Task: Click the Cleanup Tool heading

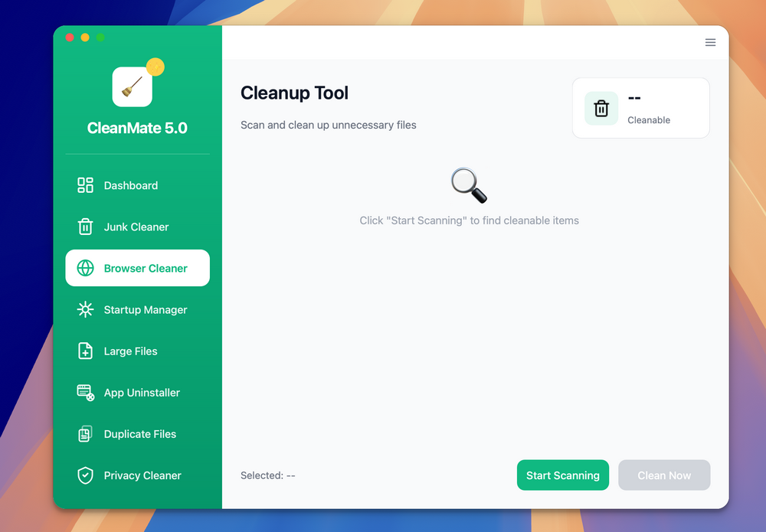Action: click(x=295, y=93)
